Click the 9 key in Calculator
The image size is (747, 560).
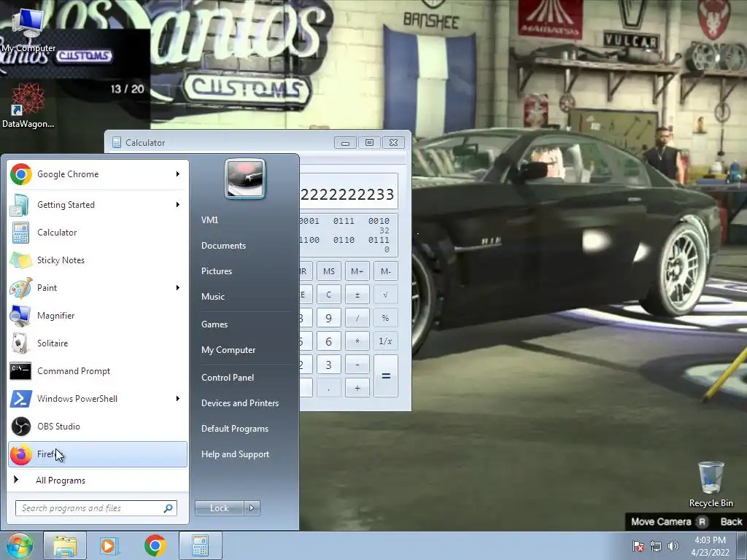(329, 318)
